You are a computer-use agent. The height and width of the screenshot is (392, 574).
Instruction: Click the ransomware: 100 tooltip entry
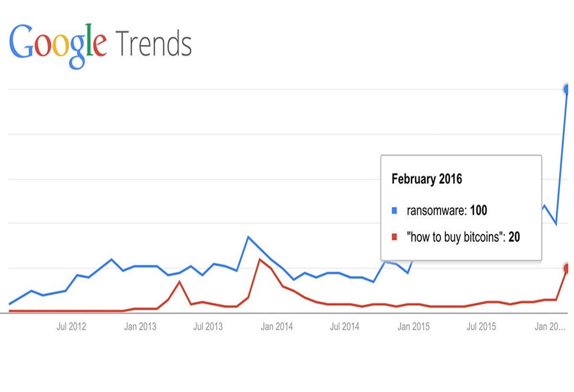click(447, 211)
